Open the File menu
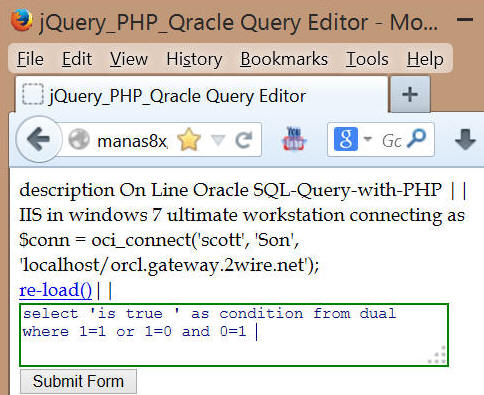The height and width of the screenshot is (395, 484). click(x=30, y=59)
